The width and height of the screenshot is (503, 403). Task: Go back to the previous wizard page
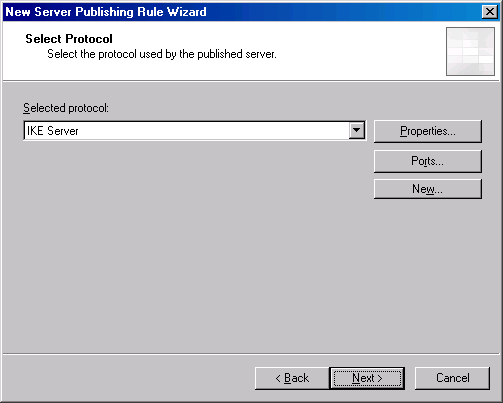292,378
